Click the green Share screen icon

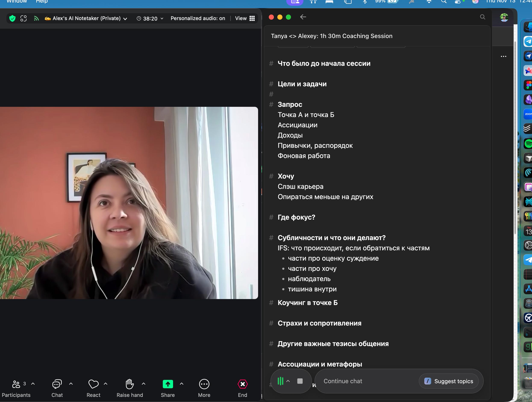[168, 384]
